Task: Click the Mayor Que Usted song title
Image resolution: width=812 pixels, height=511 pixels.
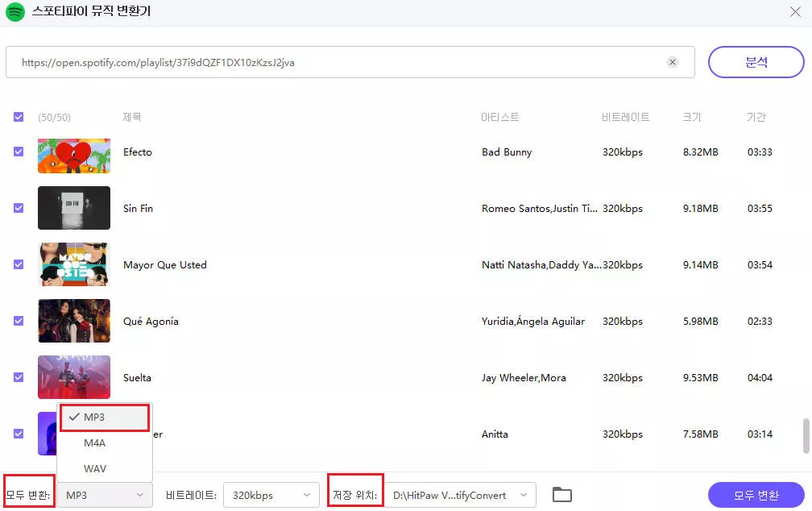Action: (x=165, y=265)
